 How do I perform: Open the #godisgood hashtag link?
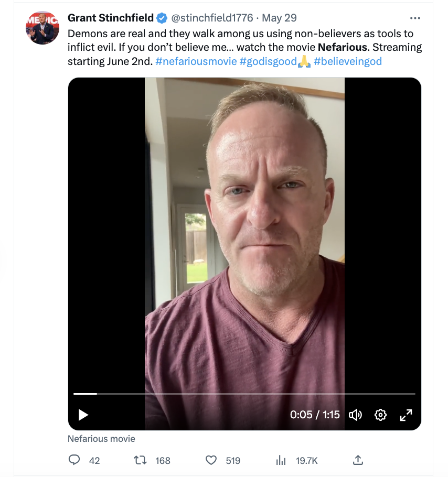click(x=268, y=61)
